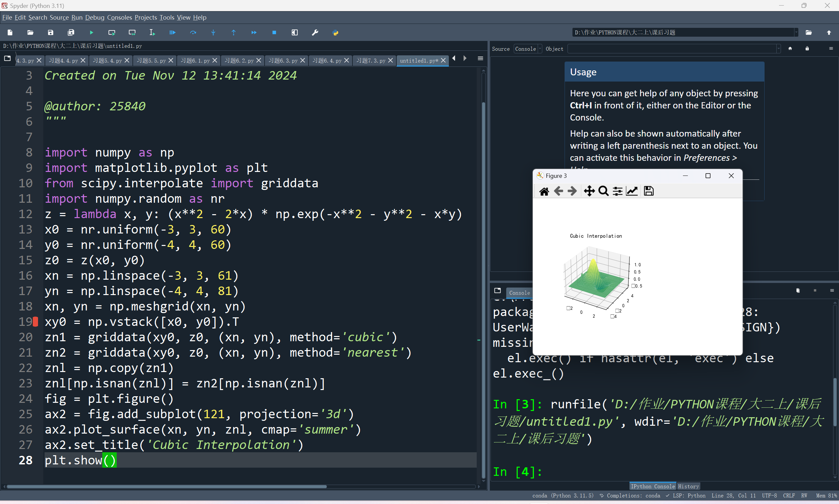Toggle maximize current pane icon
Image resolution: width=839 pixels, height=504 pixels.
(294, 33)
